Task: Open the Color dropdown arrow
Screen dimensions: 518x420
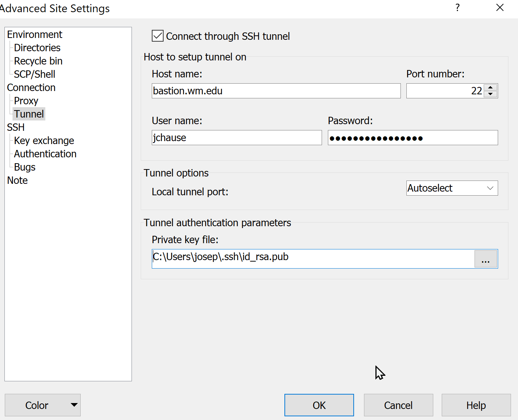Action: 74,405
